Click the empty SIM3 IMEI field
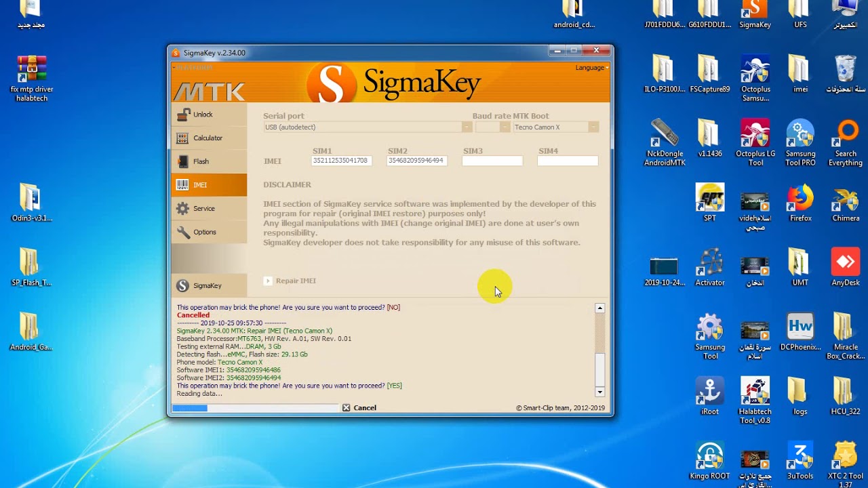The image size is (868, 488). click(x=492, y=161)
